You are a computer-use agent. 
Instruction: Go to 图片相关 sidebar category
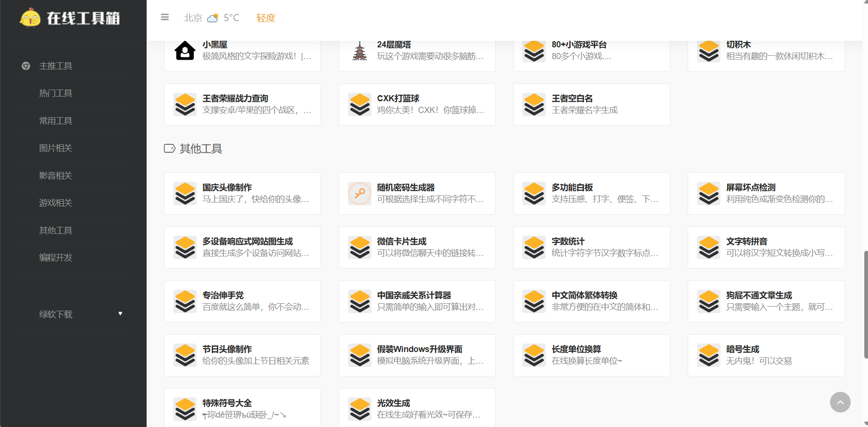56,148
